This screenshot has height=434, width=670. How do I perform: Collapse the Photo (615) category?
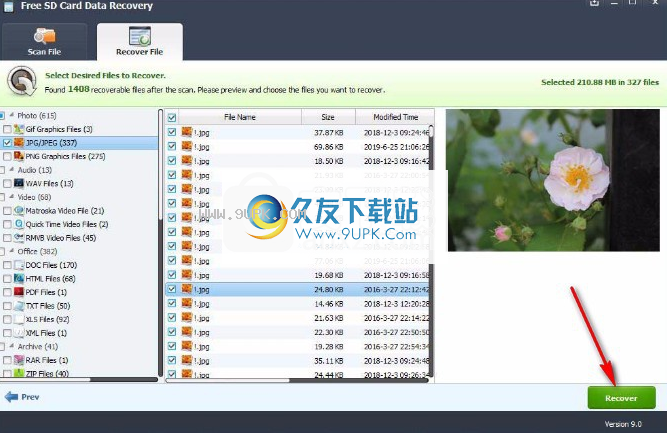(12, 115)
